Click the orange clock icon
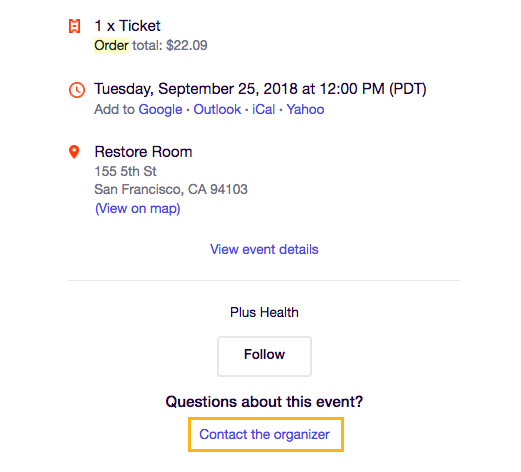Screen dimensions: 521x472 click(x=77, y=90)
